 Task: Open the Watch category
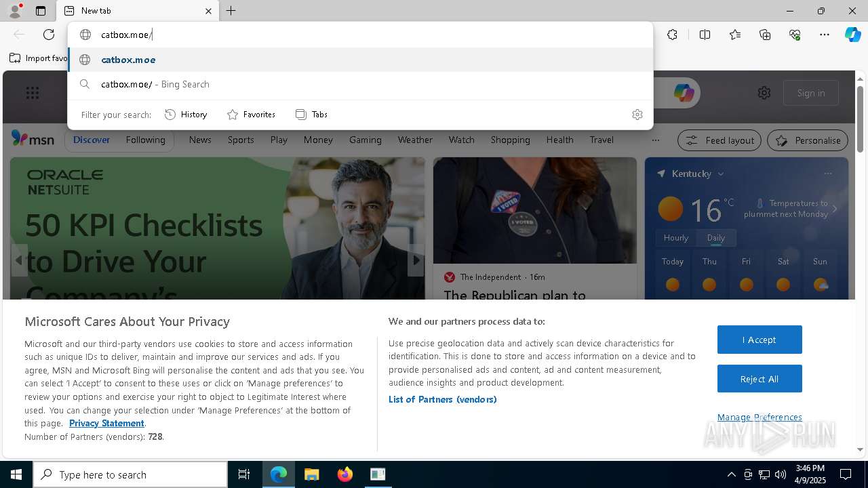tap(462, 140)
